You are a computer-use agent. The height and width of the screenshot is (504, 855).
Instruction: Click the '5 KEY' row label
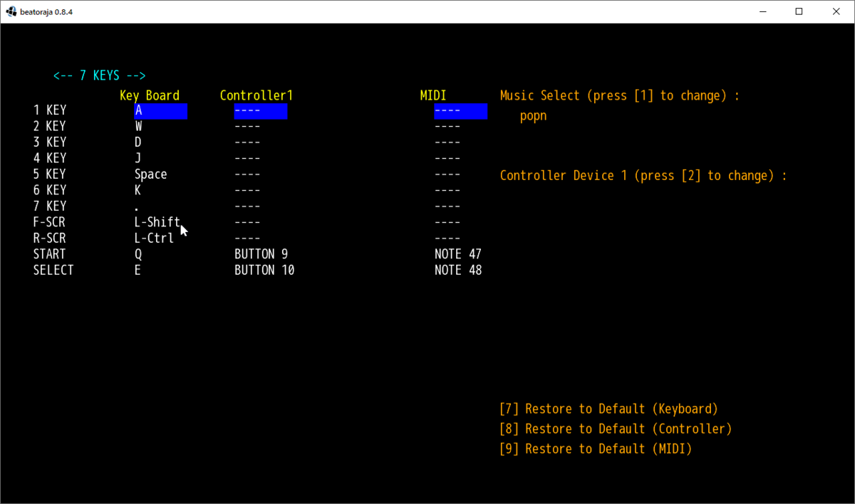(50, 174)
